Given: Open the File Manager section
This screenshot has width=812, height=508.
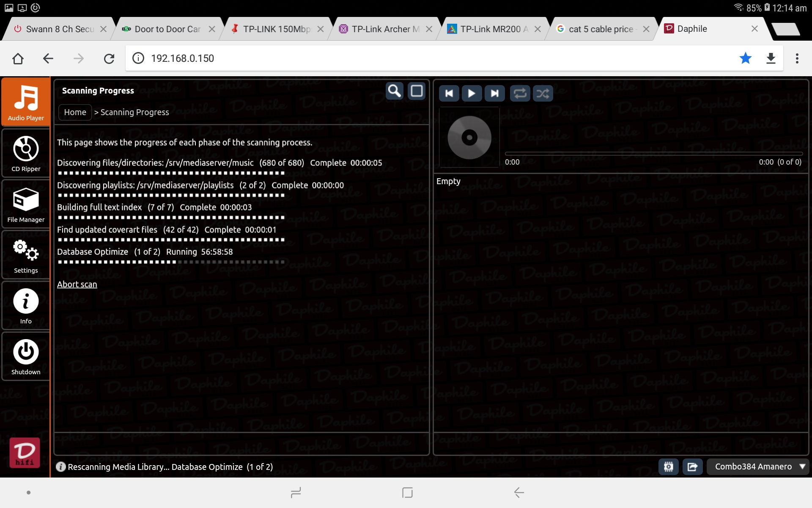Looking at the screenshot, I should (26, 204).
